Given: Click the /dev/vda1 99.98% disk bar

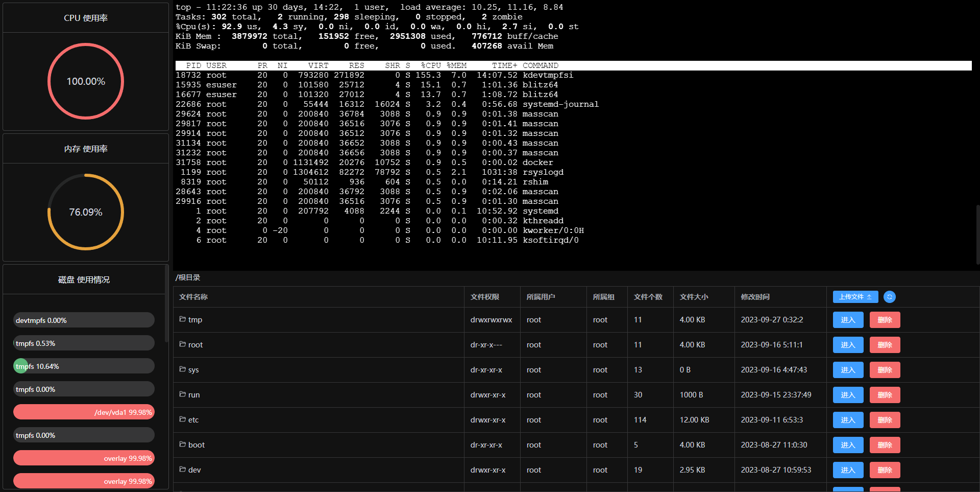Looking at the screenshot, I should pyautogui.click(x=84, y=412).
